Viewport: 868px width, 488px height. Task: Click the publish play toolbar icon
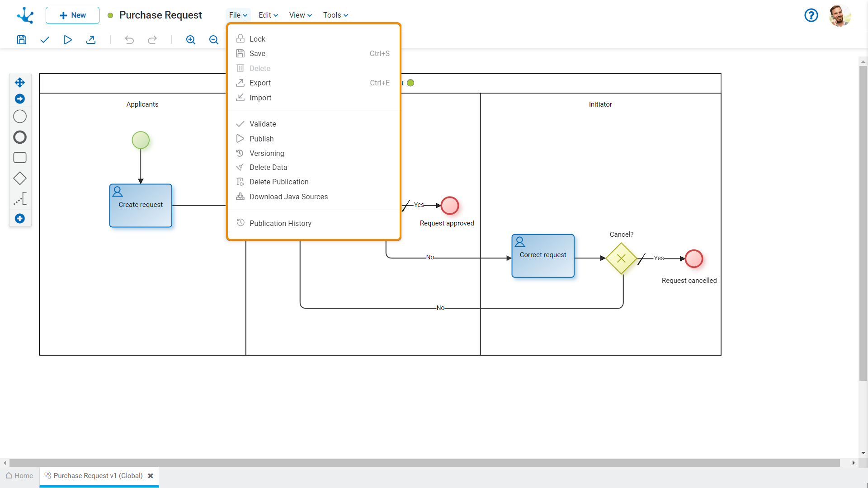pos(67,40)
